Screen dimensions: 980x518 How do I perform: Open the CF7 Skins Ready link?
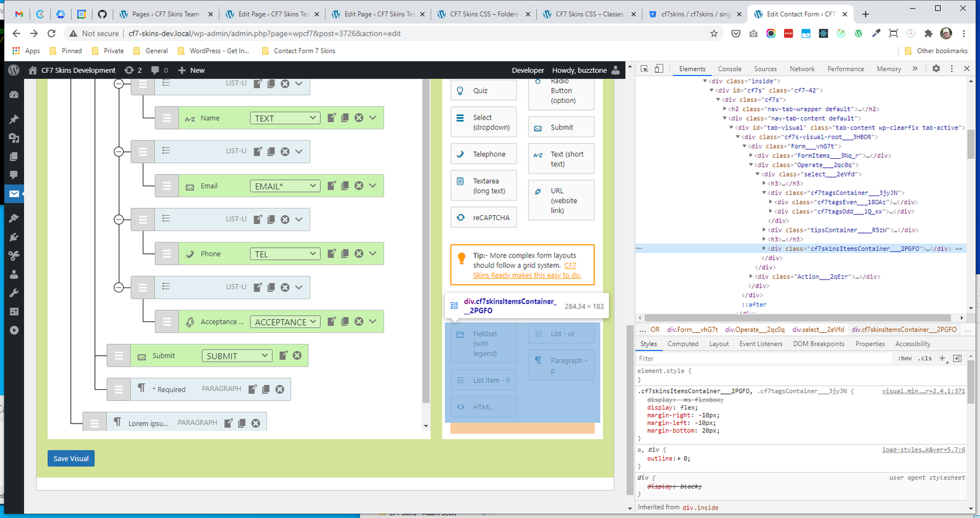pos(527,275)
